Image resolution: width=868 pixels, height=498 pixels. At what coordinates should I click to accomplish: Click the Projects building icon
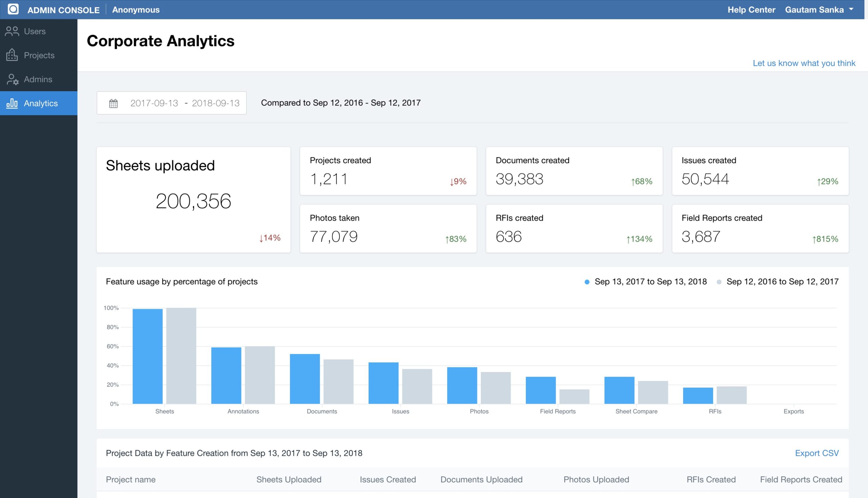[x=12, y=55]
